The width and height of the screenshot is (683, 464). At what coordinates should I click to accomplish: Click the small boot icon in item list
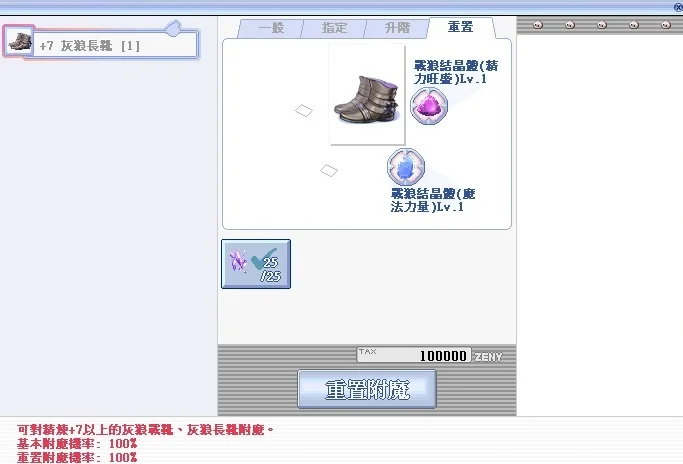pyautogui.click(x=20, y=42)
